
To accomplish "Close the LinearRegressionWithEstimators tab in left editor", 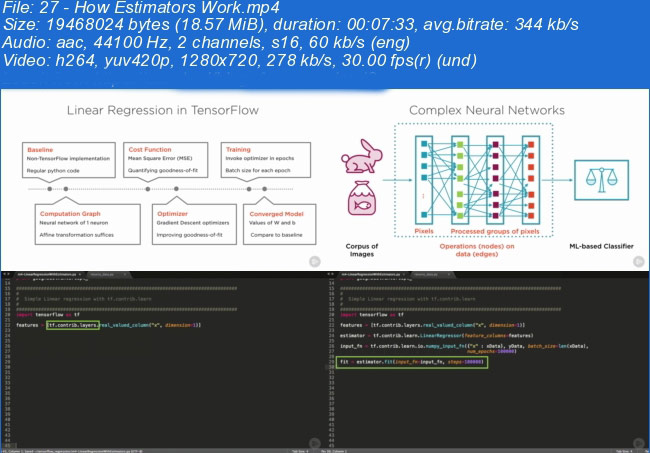I will [x=81, y=272].
